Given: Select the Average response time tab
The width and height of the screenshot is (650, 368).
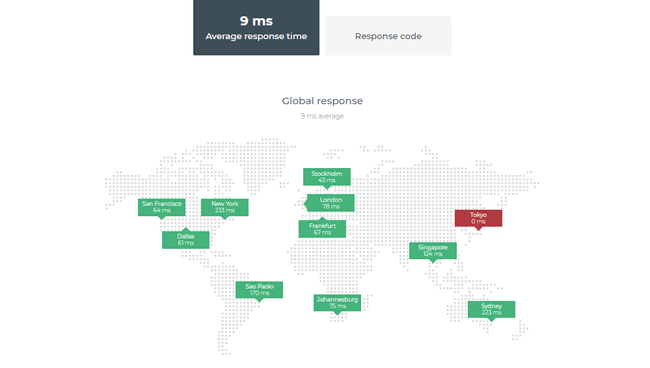Looking at the screenshot, I should coord(256,27).
